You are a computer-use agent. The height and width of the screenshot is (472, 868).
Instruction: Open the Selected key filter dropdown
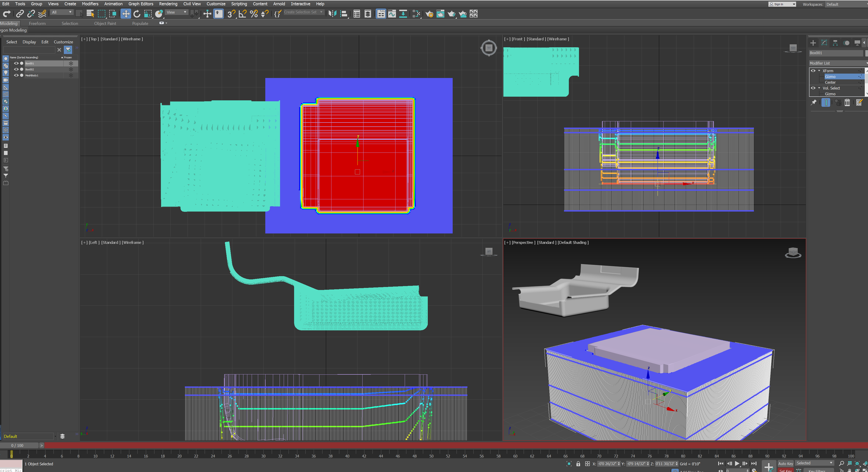pyautogui.click(x=815, y=463)
